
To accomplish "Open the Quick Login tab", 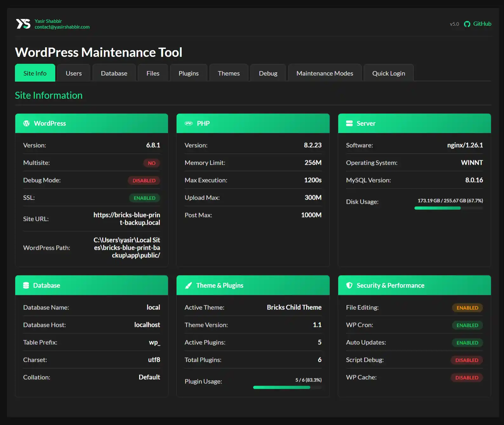I will click(389, 73).
